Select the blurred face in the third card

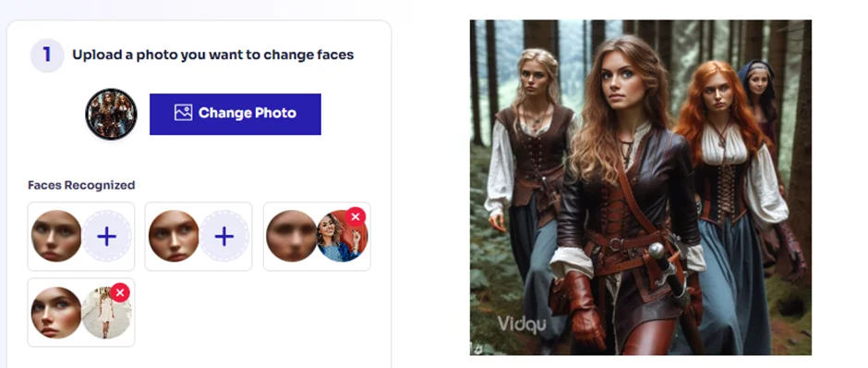pyautogui.click(x=291, y=236)
